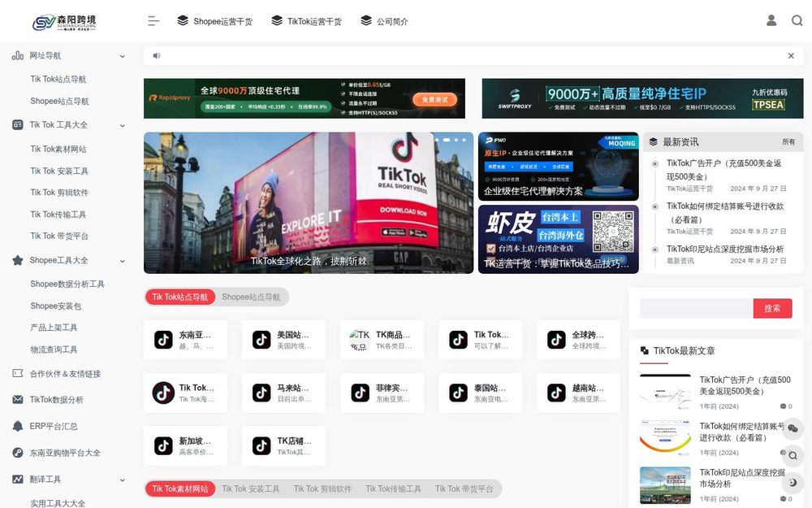812x508 pixels.
Task: Click the 翻译工具 chart icon
Action: point(18,479)
